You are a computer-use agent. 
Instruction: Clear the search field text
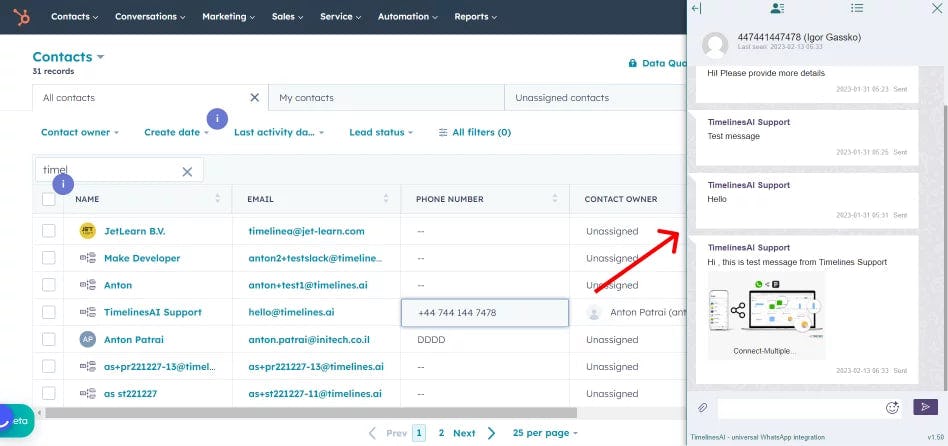coord(187,172)
